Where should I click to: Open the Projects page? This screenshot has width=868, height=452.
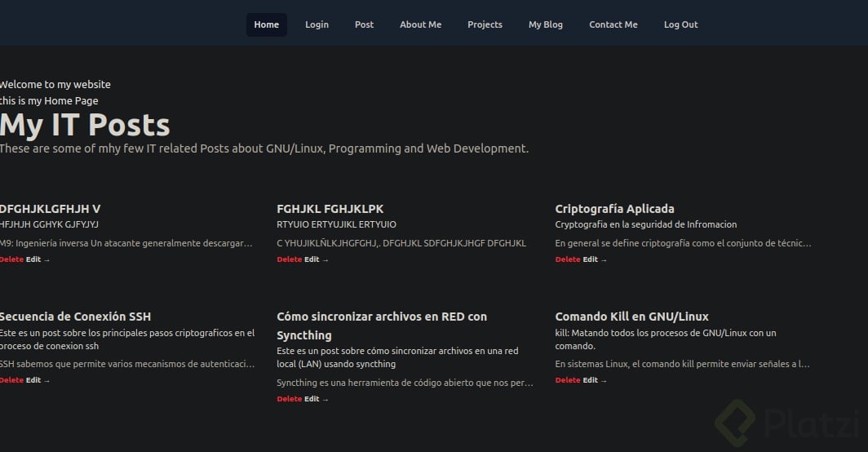(x=485, y=25)
